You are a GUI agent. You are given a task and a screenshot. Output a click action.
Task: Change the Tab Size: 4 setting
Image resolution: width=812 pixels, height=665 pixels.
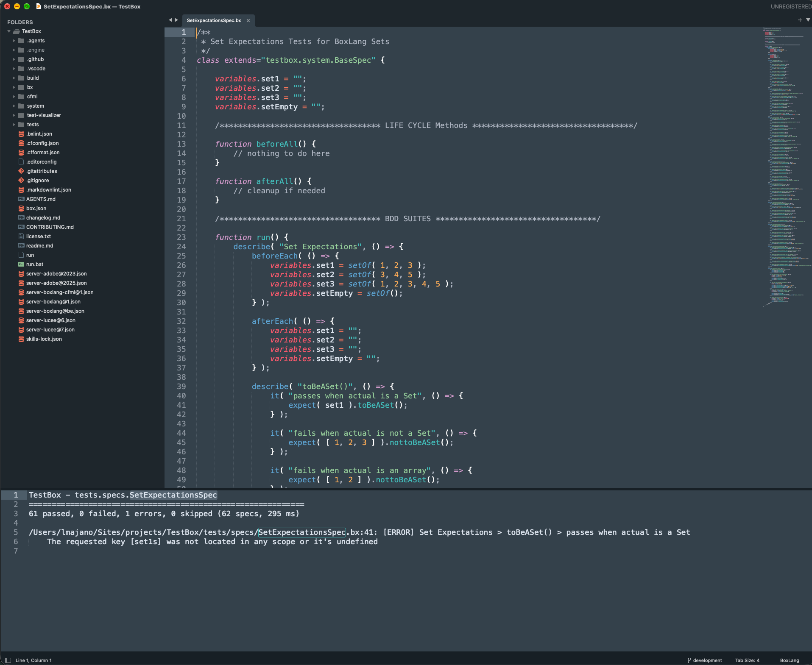click(747, 660)
